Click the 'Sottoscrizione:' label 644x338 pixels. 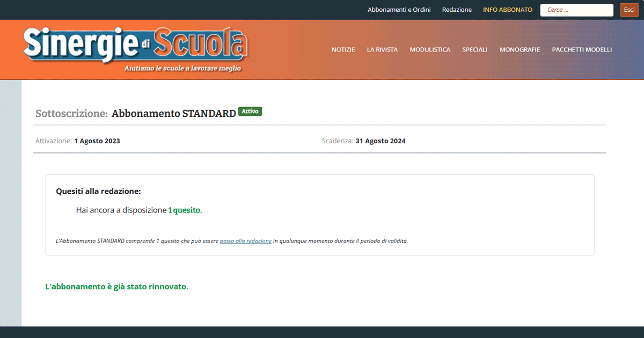[71, 114]
